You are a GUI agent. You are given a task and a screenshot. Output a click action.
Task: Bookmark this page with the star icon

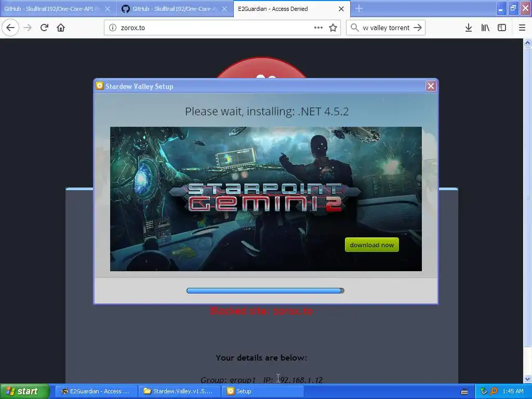pos(333,28)
